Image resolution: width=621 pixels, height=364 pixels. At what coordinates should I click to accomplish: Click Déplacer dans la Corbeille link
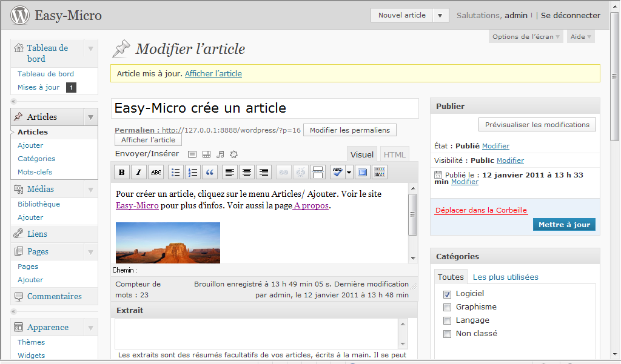pyautogui.click(x=481, y=210)
